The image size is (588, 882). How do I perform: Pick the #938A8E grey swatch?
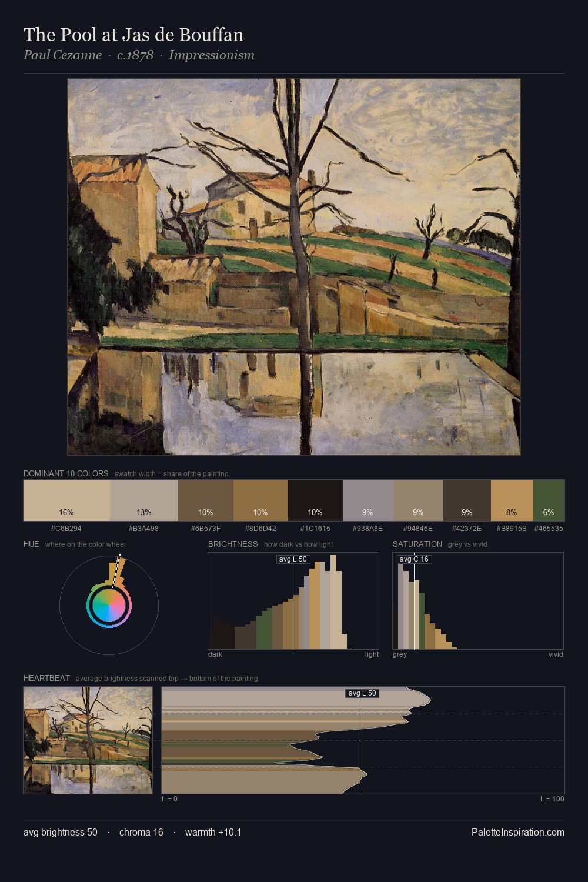coord(367,500)
